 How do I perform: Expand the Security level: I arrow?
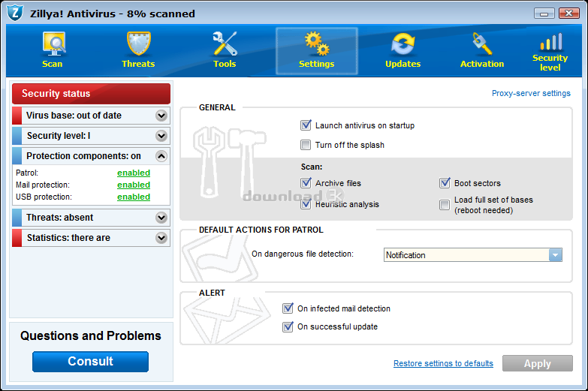161,136
